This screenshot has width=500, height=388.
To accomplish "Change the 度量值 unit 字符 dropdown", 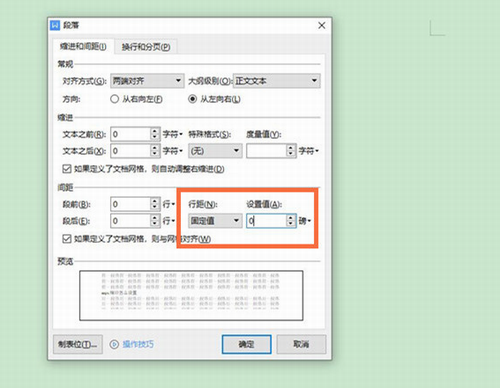I will click(309, 151).
